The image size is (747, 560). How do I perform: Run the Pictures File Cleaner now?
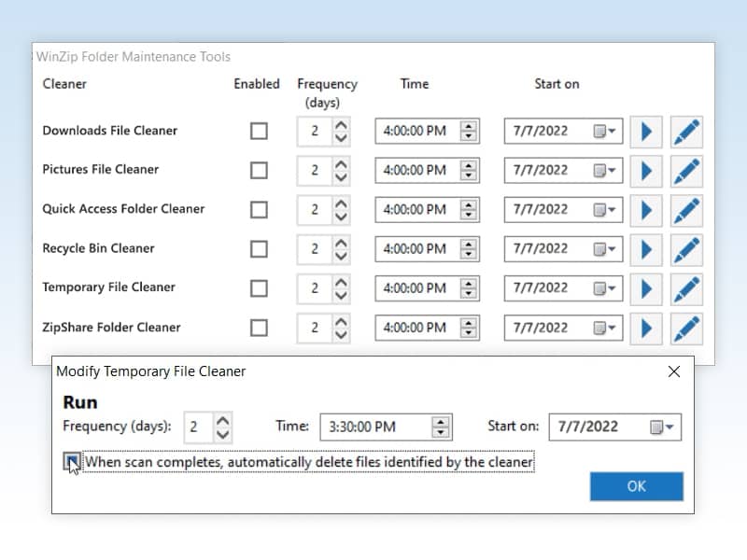645,171
